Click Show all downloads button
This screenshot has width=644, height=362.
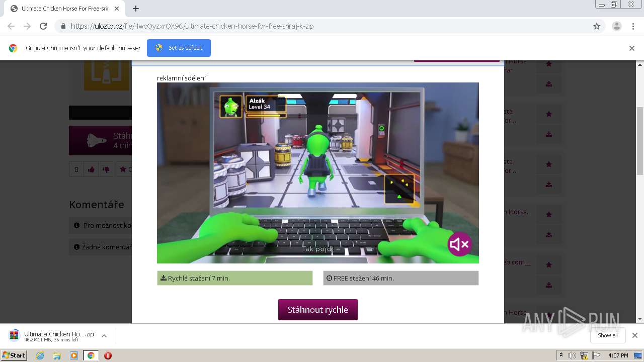pyautogui.click(x=608, y=335)
